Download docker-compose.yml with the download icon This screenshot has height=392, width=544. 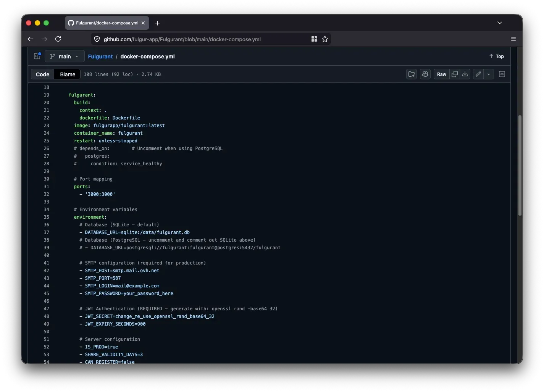click(x=465, y=74)
